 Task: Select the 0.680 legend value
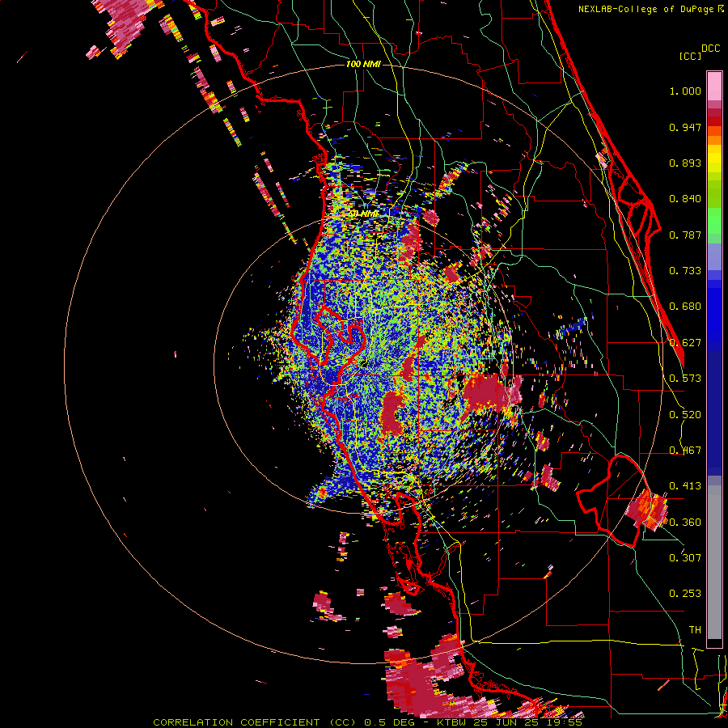pos(685,307)
